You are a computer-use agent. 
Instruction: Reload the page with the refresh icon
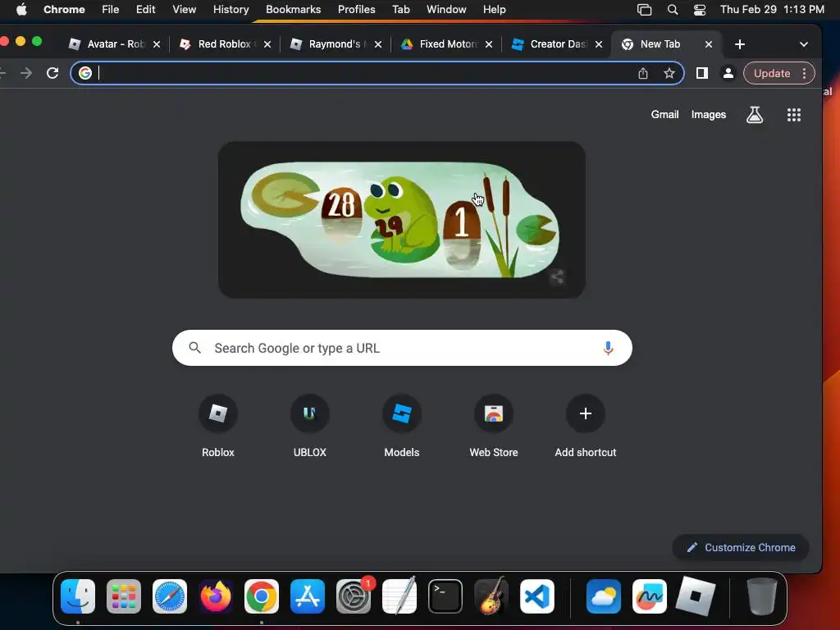click(52, 73)
